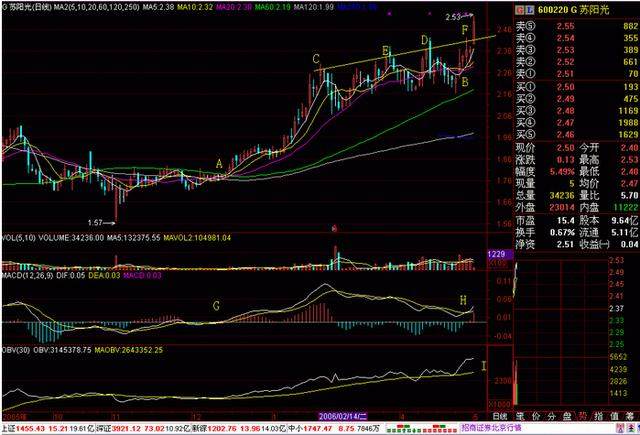
Task: Click the red info marker above volume panel
Action: [x=333, y=228]
